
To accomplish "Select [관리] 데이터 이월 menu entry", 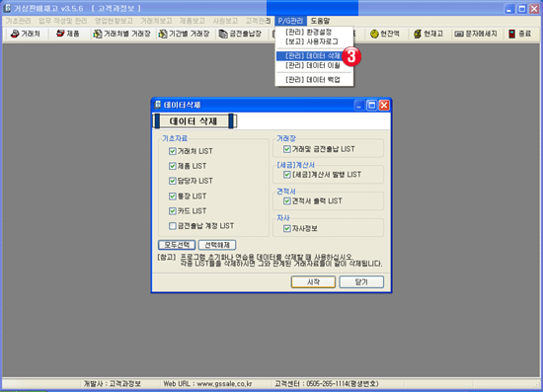I will point(313,66).
